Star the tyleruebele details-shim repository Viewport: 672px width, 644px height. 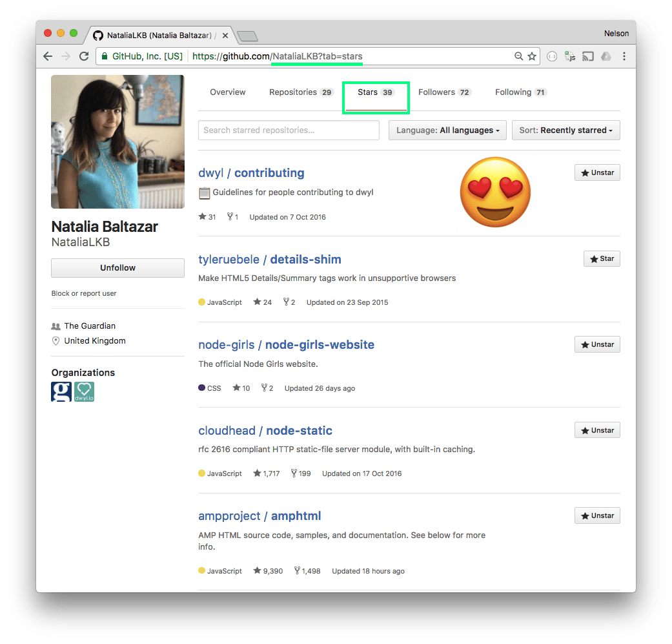pyautogui.click(x=602, y=258)
